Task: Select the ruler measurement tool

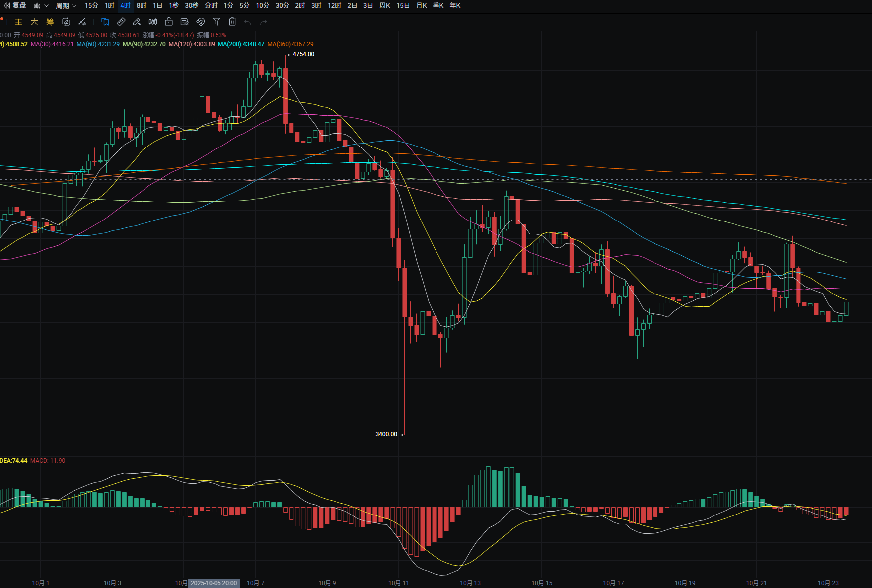Action: tap(121, 22)
